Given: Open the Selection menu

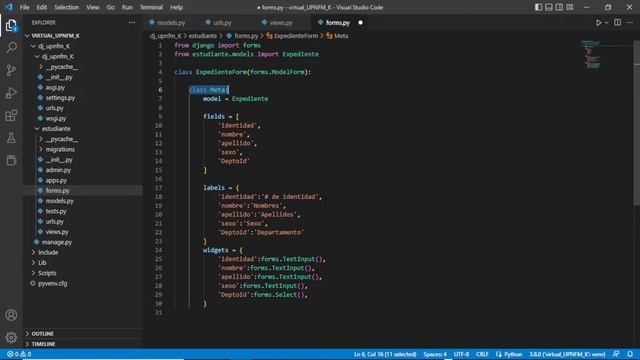Looking at the screenshot, I should (67, 7).
